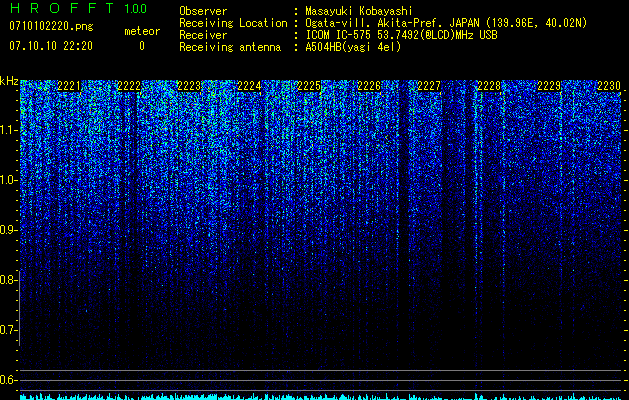Click the 2229 time marker

[x=549, y=86]
